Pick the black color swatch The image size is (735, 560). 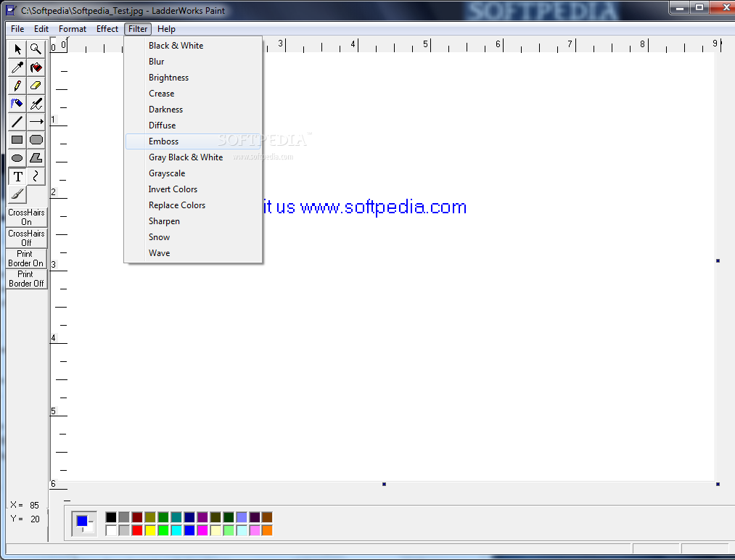pos(111,517)
